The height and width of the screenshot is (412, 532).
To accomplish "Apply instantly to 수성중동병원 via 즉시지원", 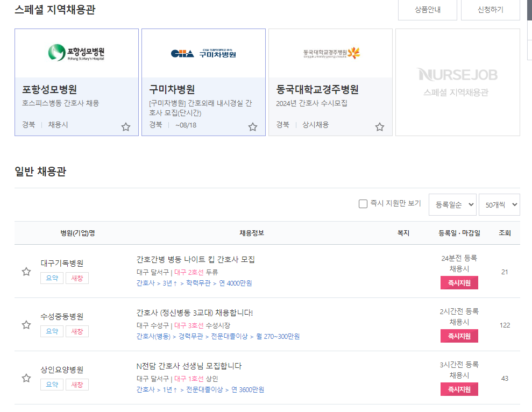I will tap(459, 336).
